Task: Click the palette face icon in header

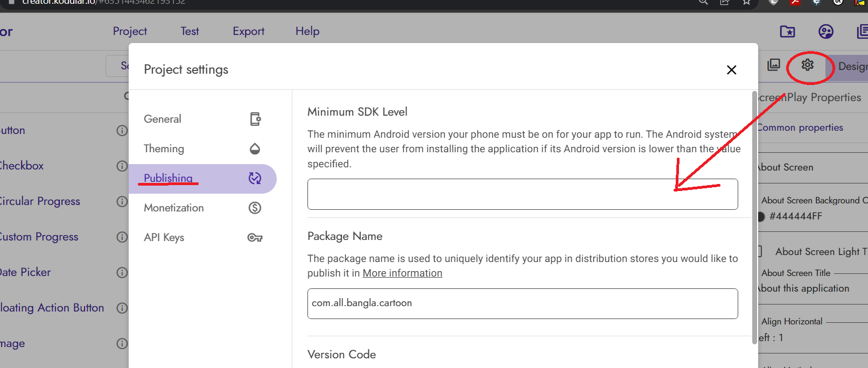Action: coord(825,32)
